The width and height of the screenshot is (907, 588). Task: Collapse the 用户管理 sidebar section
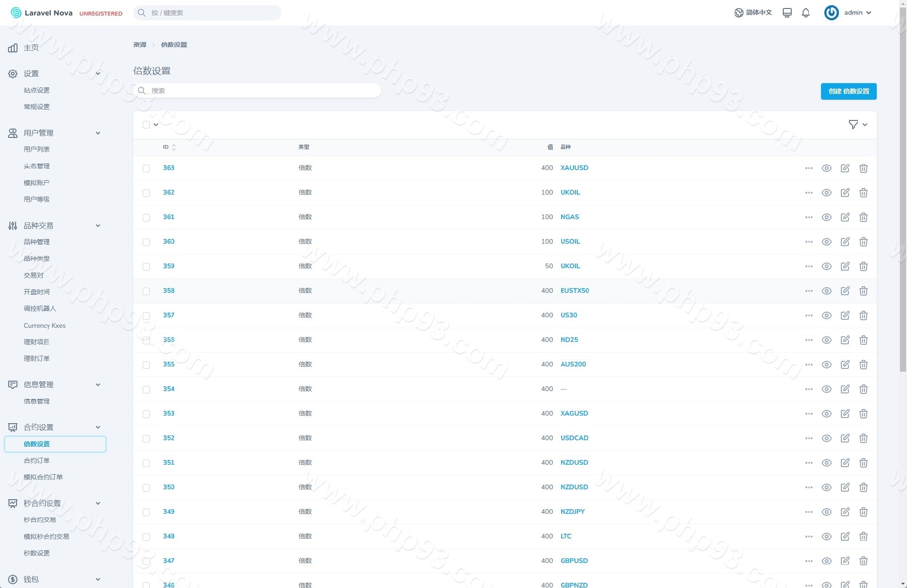[x=98, y=133]
